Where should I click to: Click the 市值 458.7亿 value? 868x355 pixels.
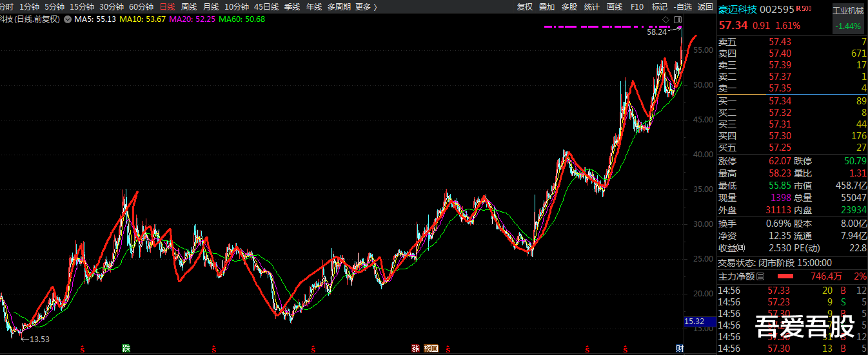(851, 186)
